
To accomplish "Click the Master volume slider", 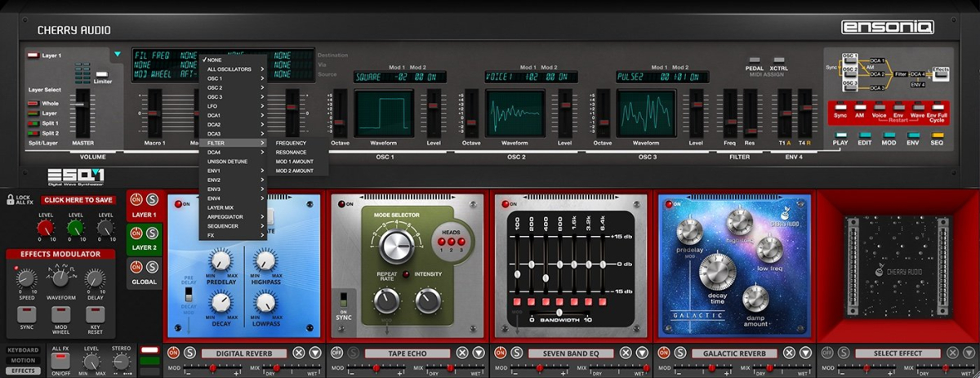I will pyautogui.click(x=80, y=103).
